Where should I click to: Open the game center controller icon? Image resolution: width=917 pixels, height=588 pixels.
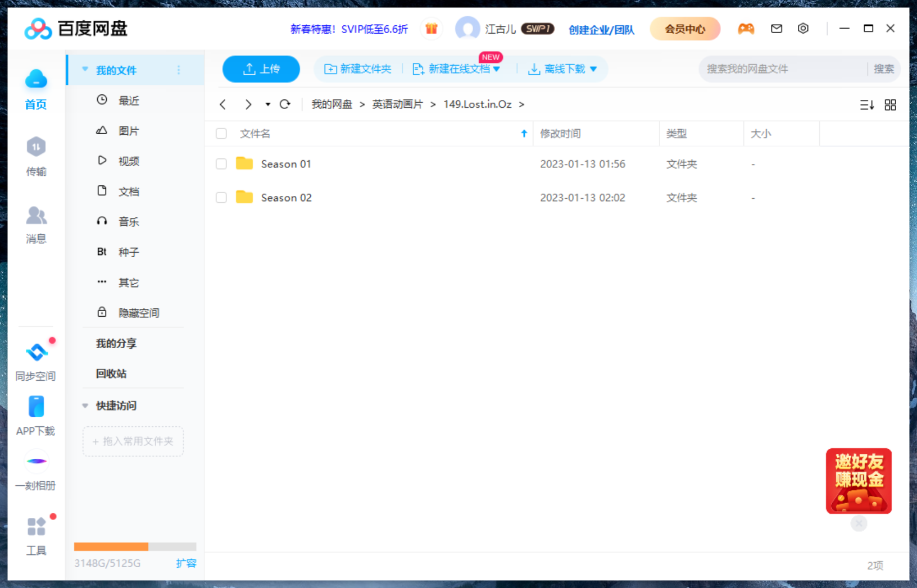point(746,28)
